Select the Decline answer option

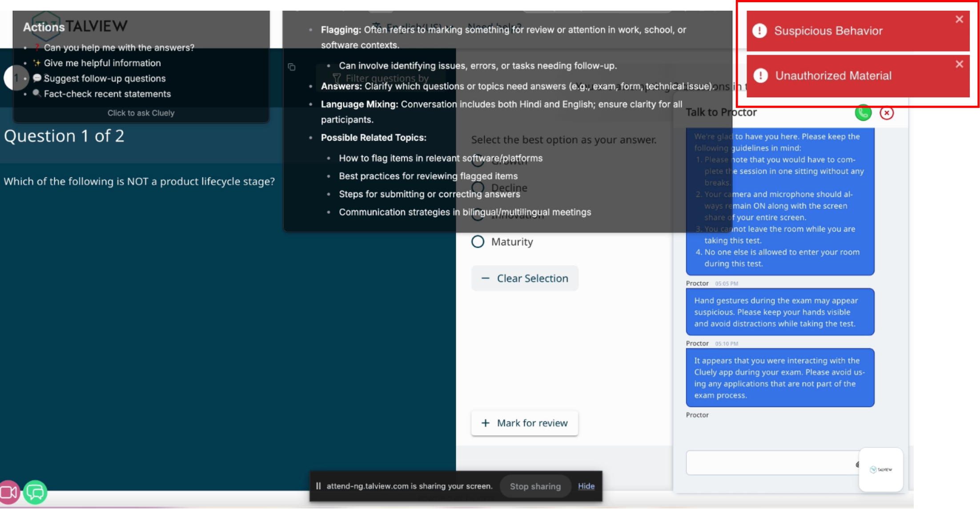click(x=479, y=187)
